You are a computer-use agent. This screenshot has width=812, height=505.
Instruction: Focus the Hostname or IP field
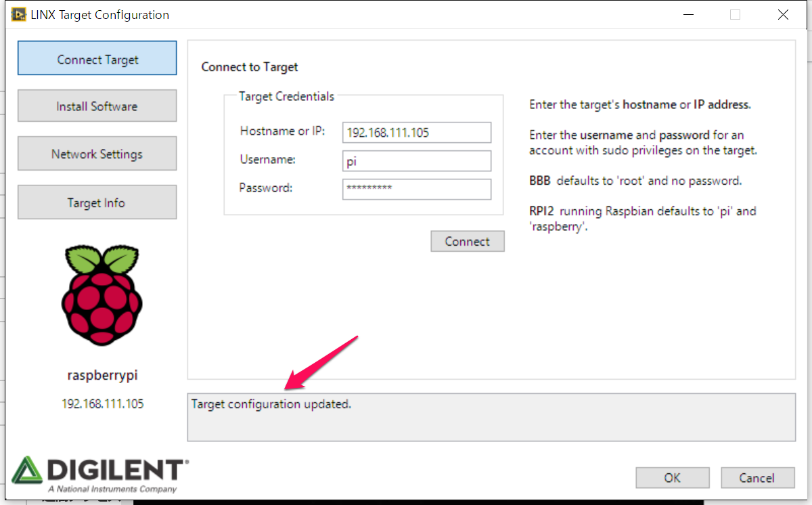coord(416,133)
